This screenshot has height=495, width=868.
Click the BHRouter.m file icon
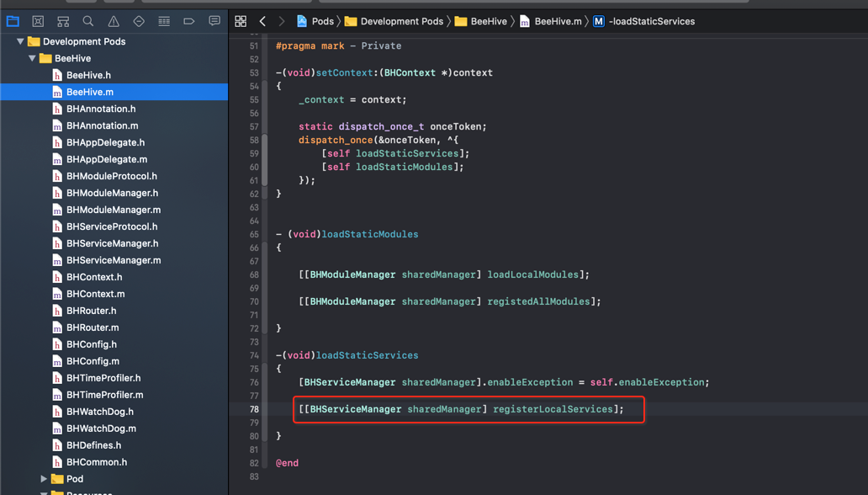pyautogui.click(x=57, y=327)
